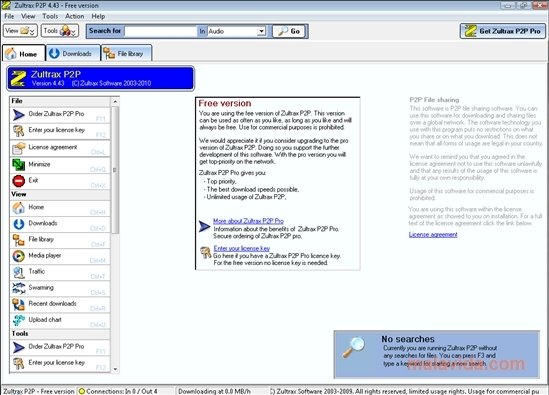Open the Tools toolbar dropdown button
Viewport: 549px width, 395px height.
coord(60,31)
